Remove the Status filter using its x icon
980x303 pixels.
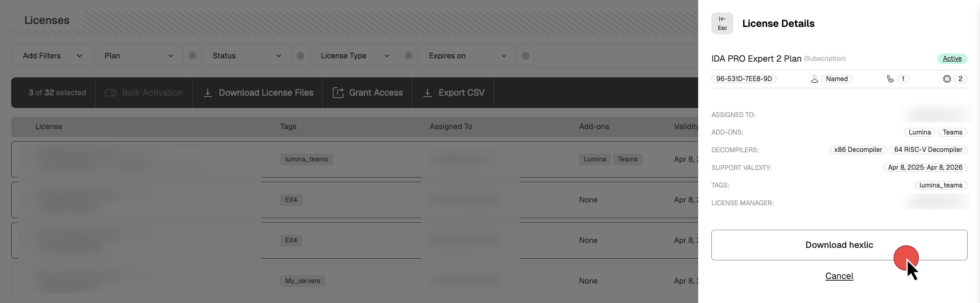pos(300,56)
